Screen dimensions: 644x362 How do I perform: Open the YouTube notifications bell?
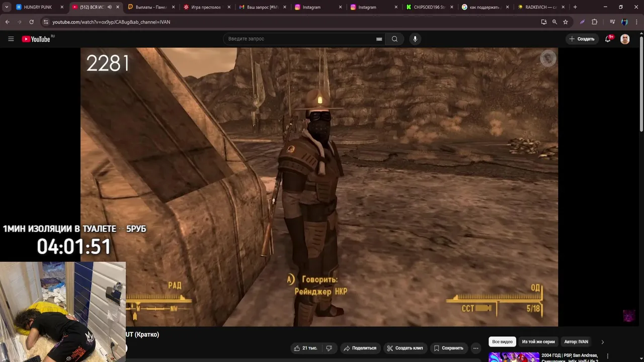608,39
